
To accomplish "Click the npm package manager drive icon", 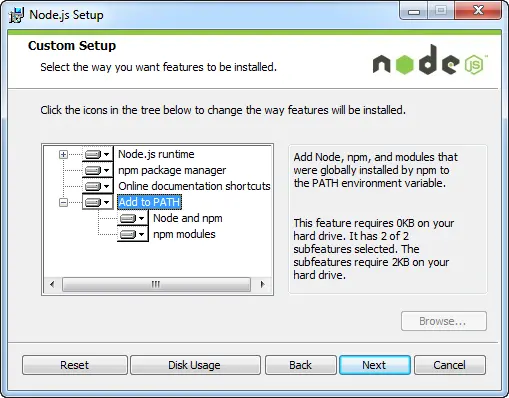I will [x=93, y=170].
